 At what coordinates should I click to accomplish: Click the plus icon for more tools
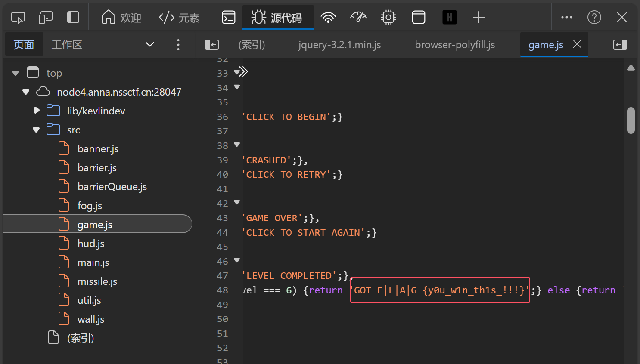[479, 18]
